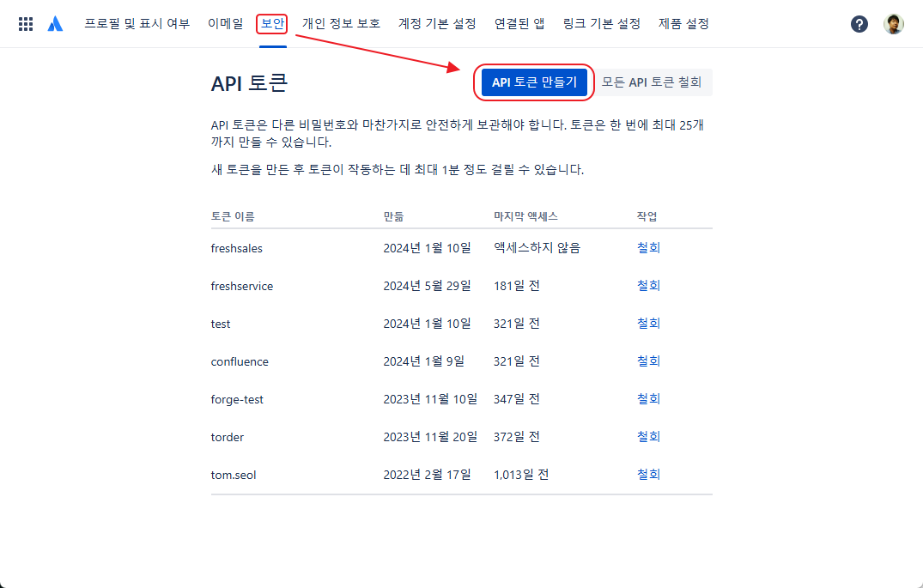Open the 링크 기본 설정 tab
This screenshot has width=923, height=588.
click(x=602, y=24)
